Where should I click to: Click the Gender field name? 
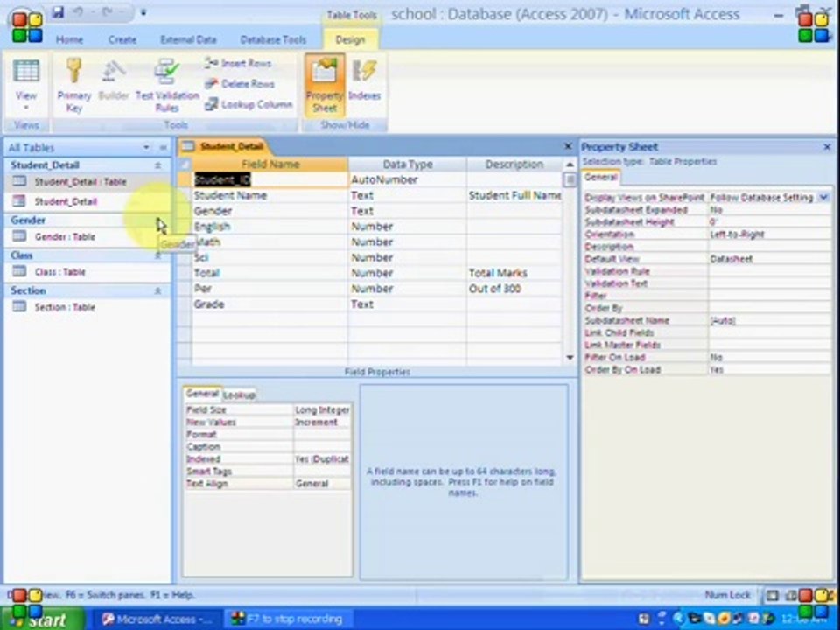point(270,211)
